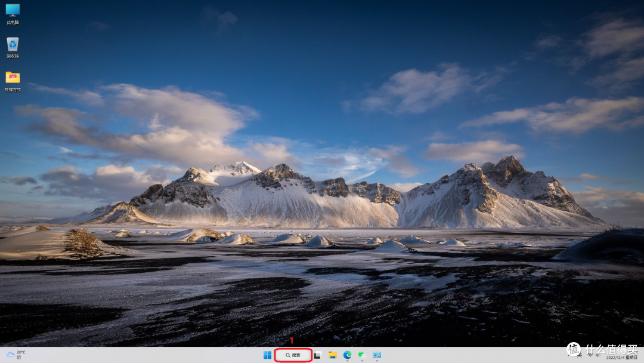Click the 搜索 search box in the taskbar
644x363 pixels.
pyautogui.click(x=293, y=355)
